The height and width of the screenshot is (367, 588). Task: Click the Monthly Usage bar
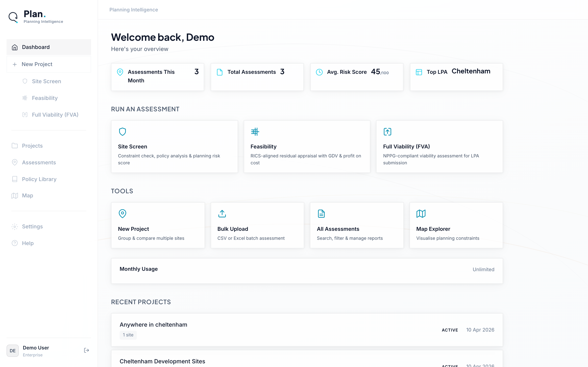pyautogui.click(x=307, y=271)
